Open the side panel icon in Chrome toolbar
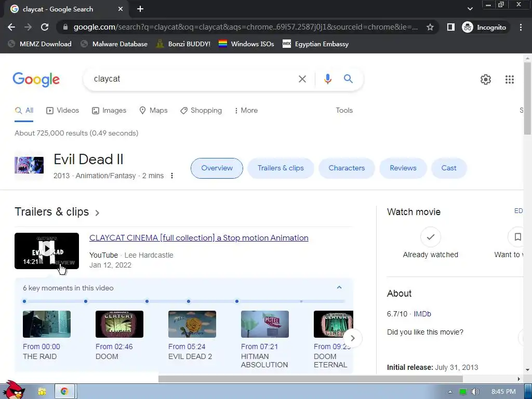 tap(450, 27)
